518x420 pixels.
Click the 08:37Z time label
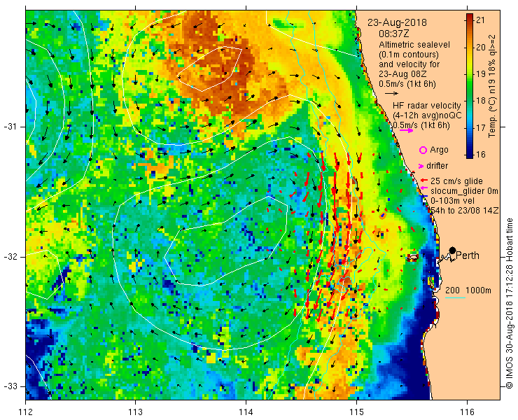coord(394,34)
